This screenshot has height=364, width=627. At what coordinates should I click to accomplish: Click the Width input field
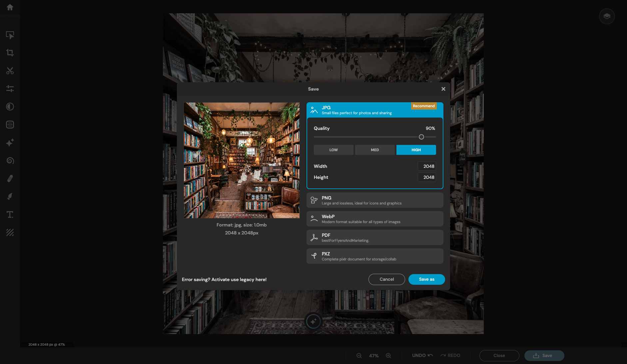click(427, 166)
